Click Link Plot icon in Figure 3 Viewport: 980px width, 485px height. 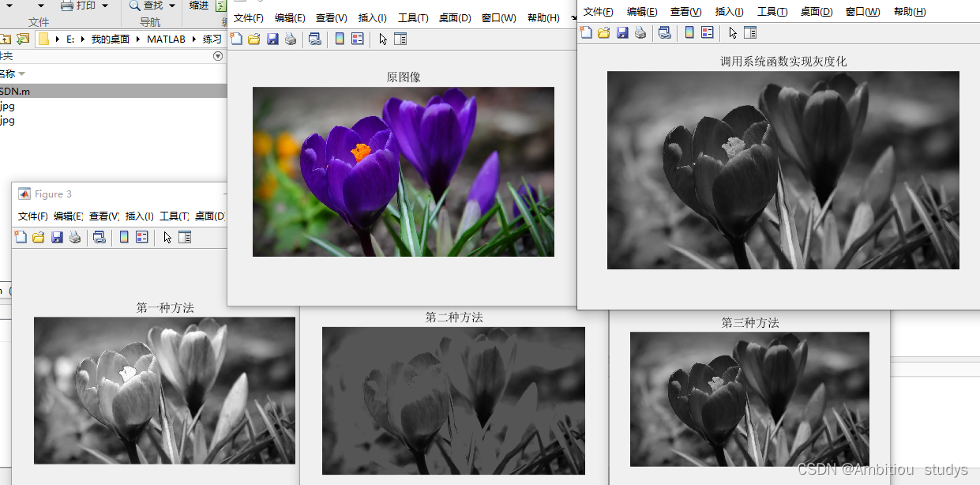100,237
